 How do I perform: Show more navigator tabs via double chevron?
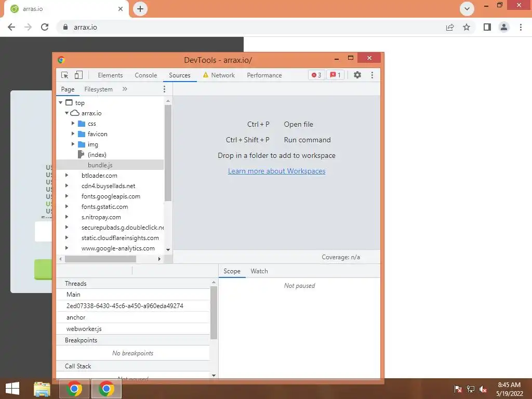(125, 89)
